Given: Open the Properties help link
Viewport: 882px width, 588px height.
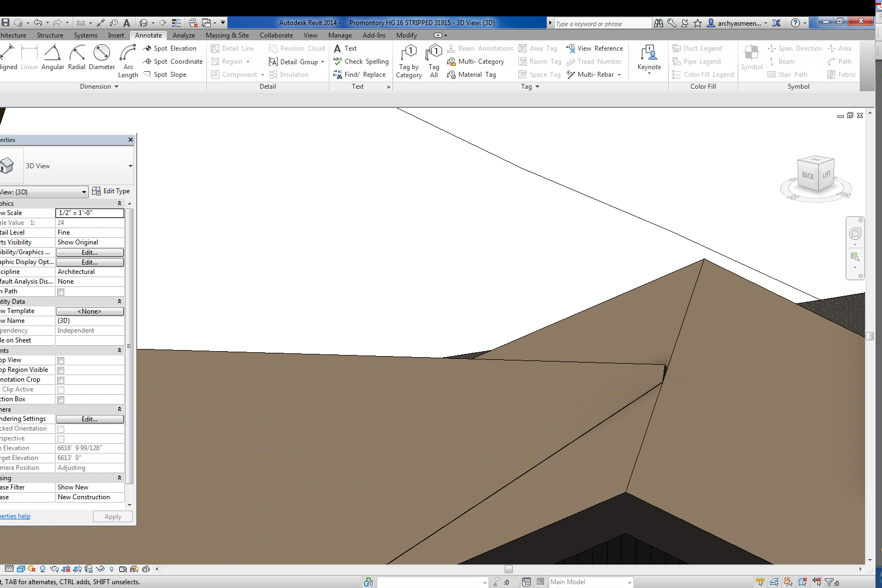Looking at the screenshot, I should (x=15, y=516).
